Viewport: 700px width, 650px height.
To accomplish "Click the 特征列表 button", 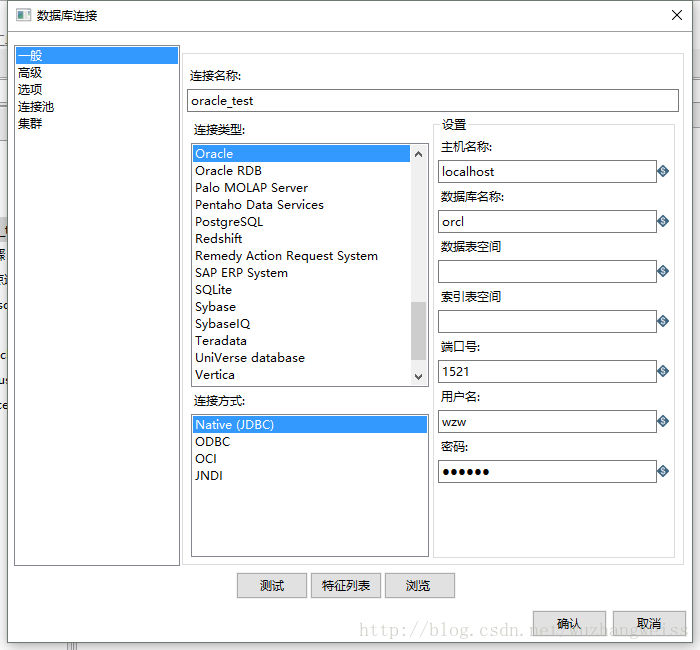I will point(346,585).
